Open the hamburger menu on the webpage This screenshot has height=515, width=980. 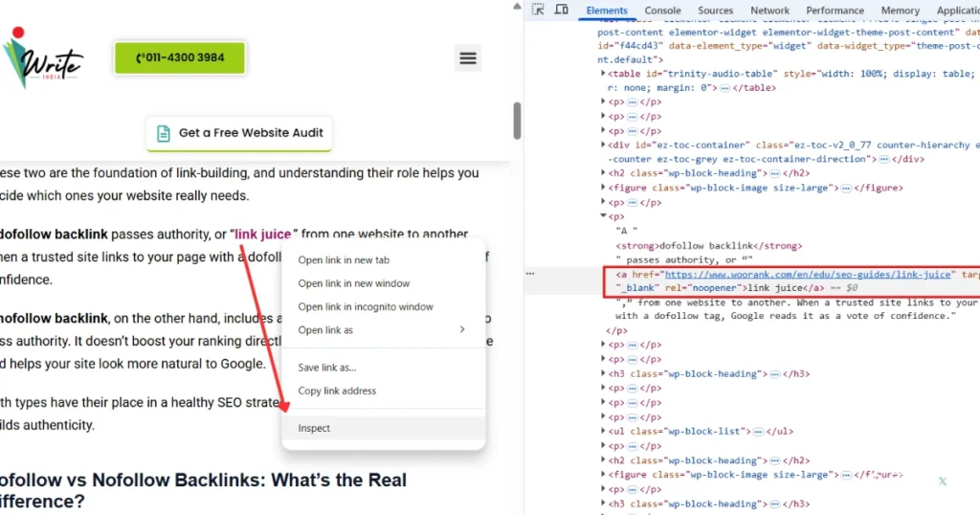point(467,58)
